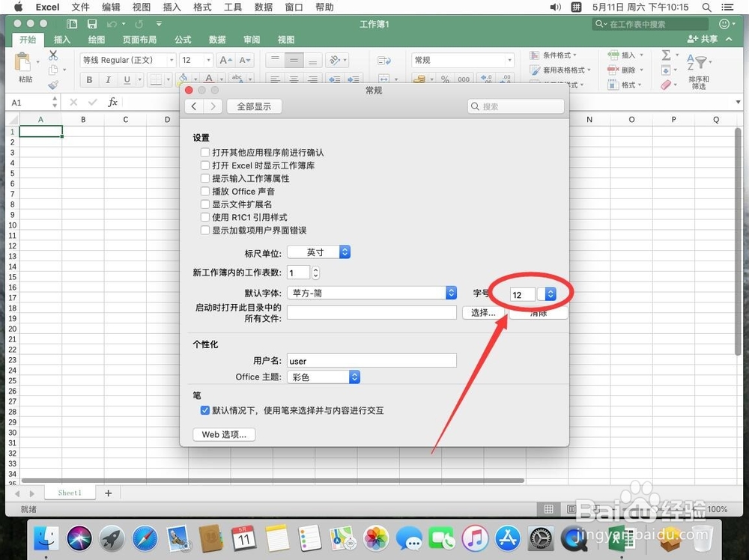Click 新工作簿内的工作表数 stepper
This screenshot has width=749, height=560.
pos(315,273)
